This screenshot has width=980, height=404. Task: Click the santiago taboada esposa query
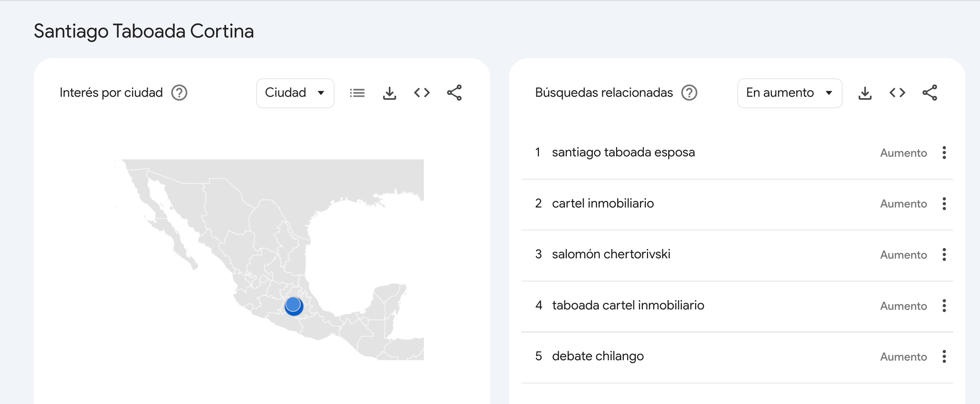(623, 152)
